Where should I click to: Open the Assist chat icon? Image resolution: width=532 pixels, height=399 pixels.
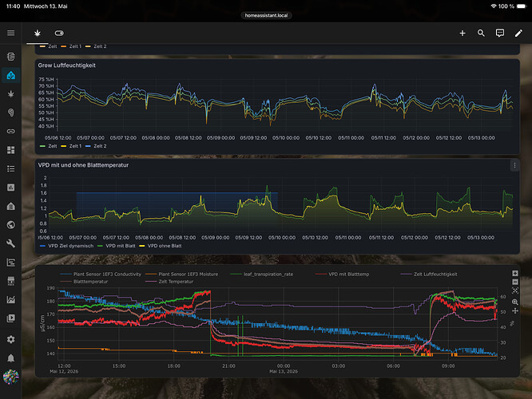tap(500, 33)
